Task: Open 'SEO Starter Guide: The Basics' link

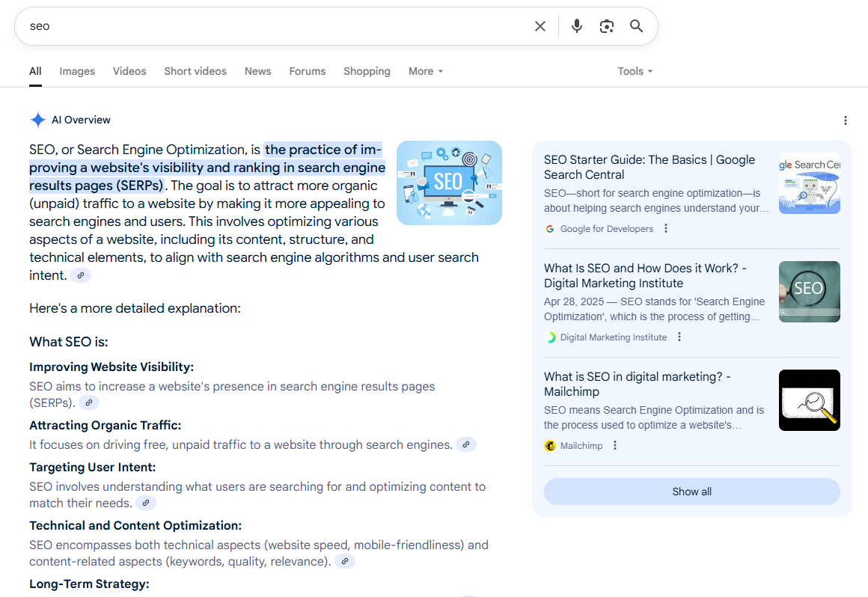Action: pyautogui.click(x=650, y=167)
